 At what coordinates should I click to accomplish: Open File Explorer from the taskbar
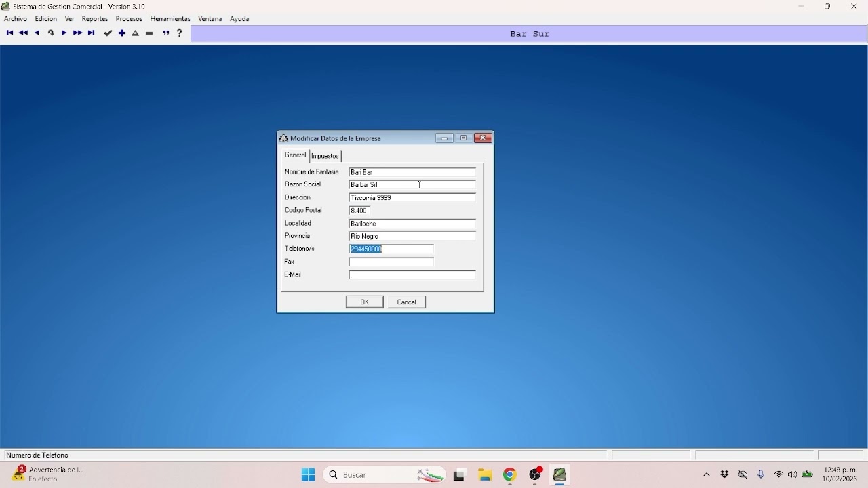tap(485, 475)
